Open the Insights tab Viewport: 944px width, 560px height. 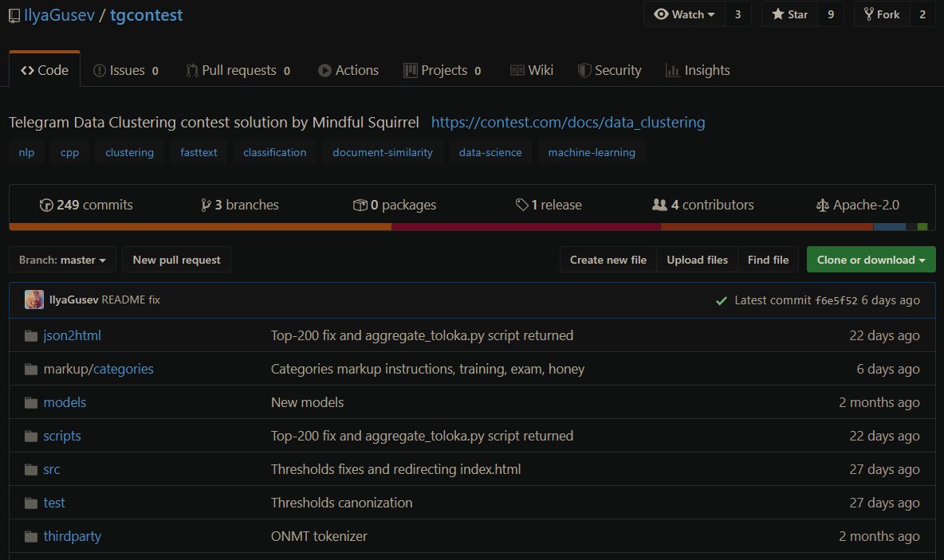point(698,70)
